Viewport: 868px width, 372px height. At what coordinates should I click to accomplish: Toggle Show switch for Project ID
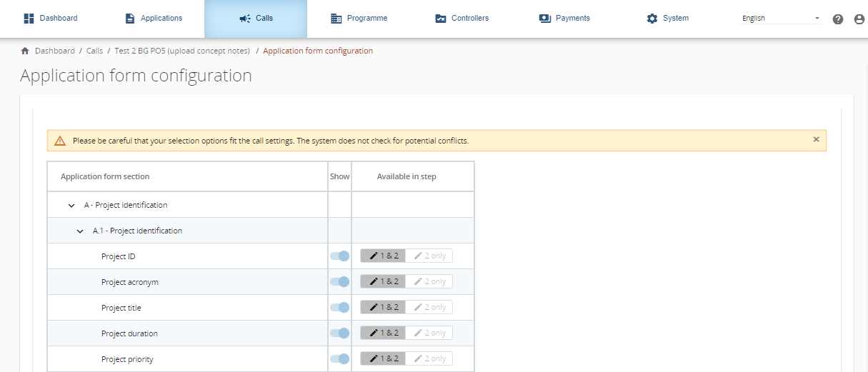point(340,256)
